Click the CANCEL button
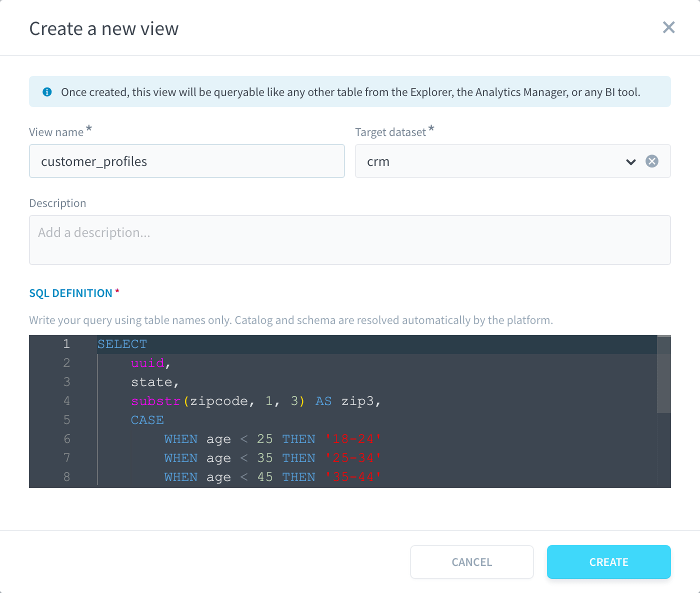Viewport: 700px width, 593px height. [471, 562]
